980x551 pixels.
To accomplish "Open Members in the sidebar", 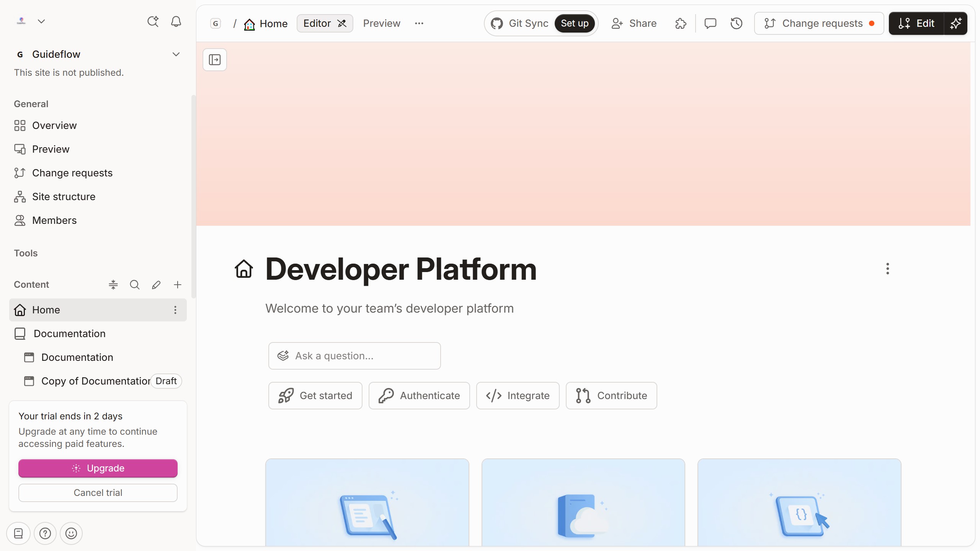I will (x=98, y=220).
